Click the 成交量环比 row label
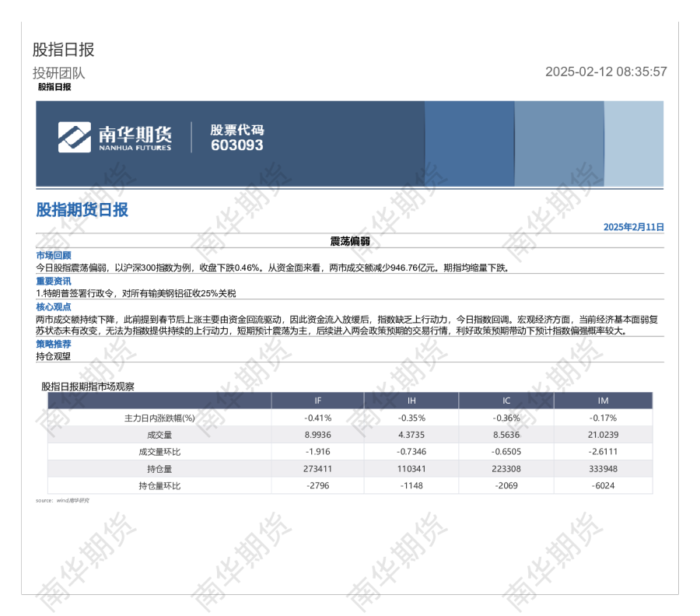The image size is (700, 616). pyautogui.click(x=159, y=452)
